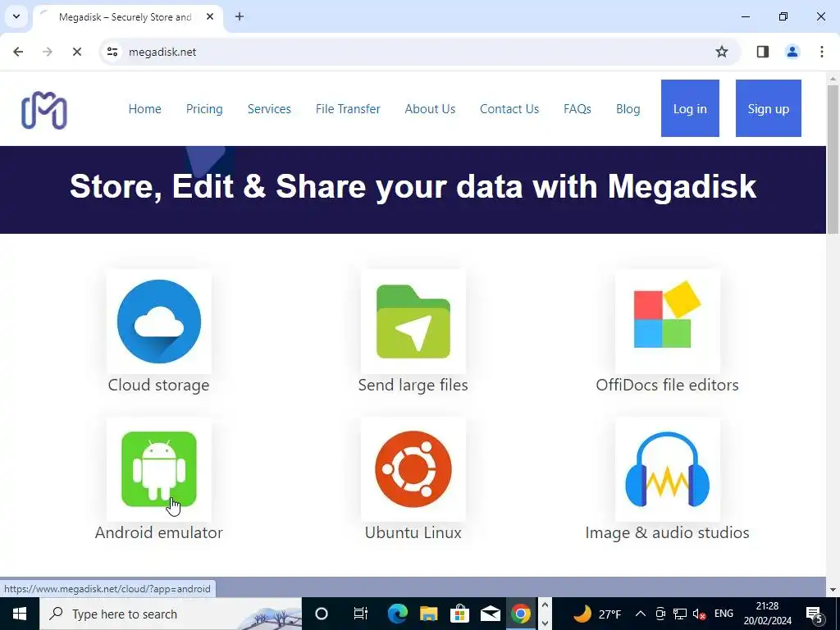Bookmark this page with the star icon
840x630 pixels.
tap(722, 52)
